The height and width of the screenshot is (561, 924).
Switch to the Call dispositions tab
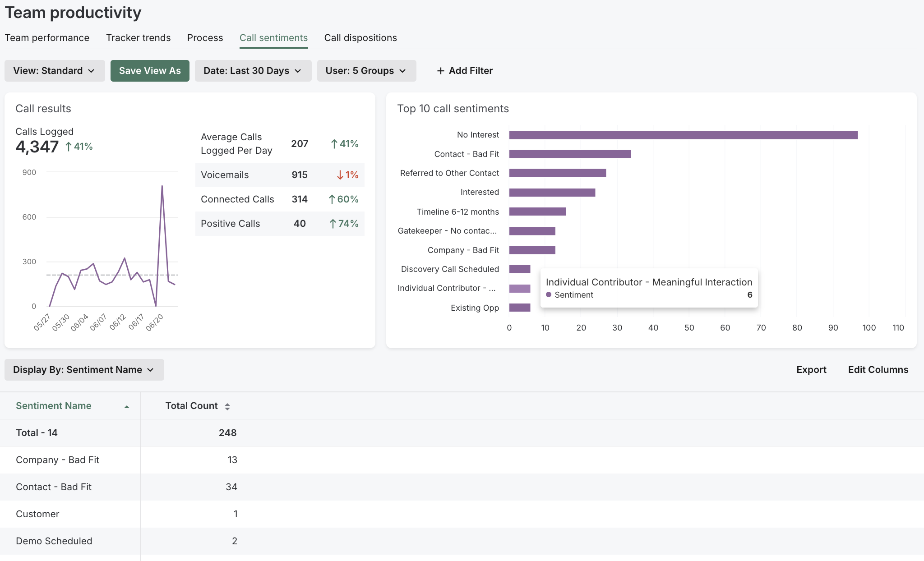360,38
